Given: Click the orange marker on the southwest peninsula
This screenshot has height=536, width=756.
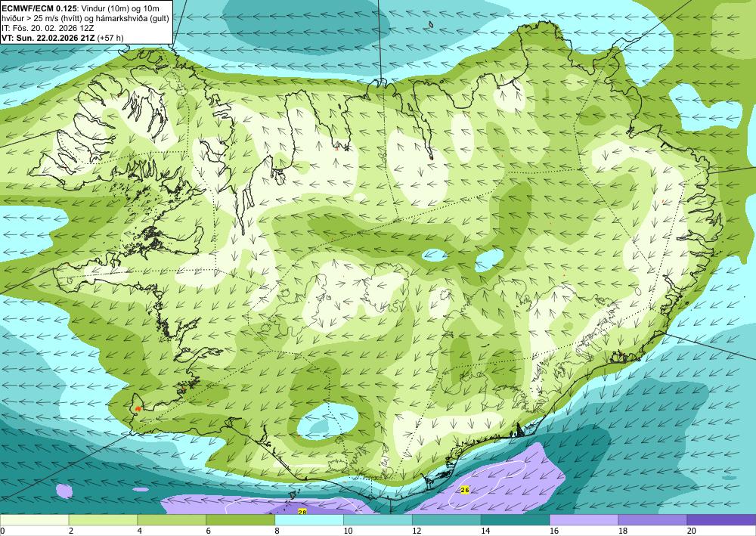Looking at the screenshot, I should (138, 408).
